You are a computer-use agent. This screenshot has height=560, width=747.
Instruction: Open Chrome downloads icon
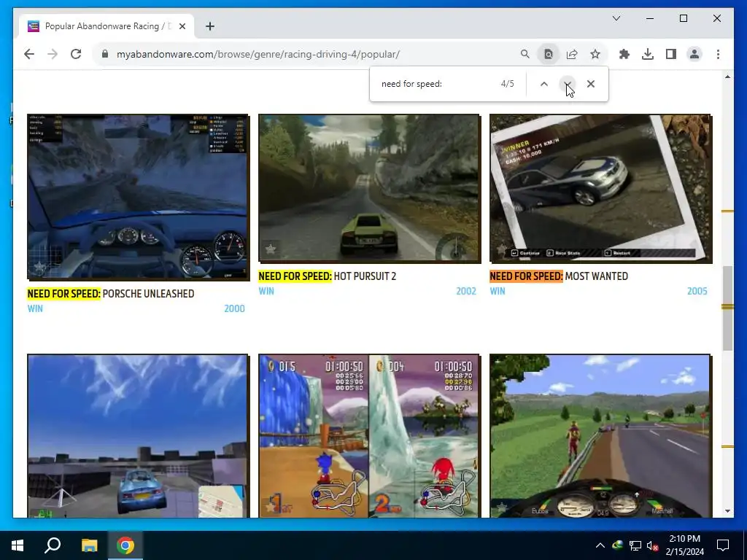pyautogui.click(x=648, y=54)
